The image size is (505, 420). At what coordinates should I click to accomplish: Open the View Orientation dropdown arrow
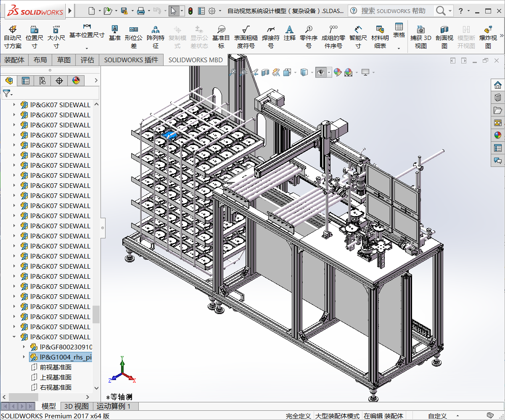click(x=295, y=72)
